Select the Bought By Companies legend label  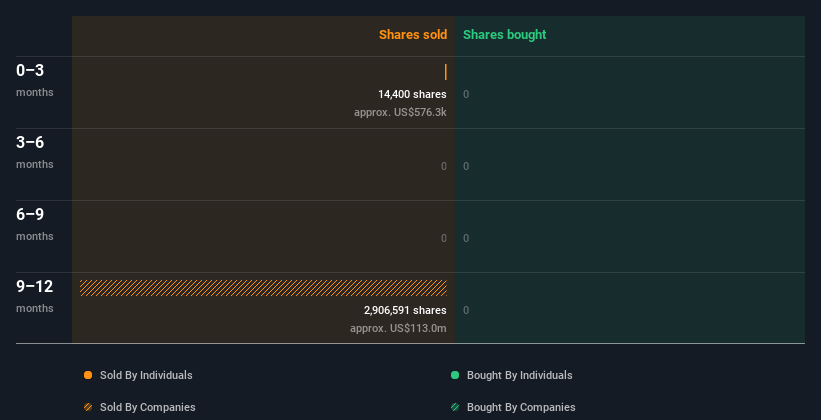[521, 407]
